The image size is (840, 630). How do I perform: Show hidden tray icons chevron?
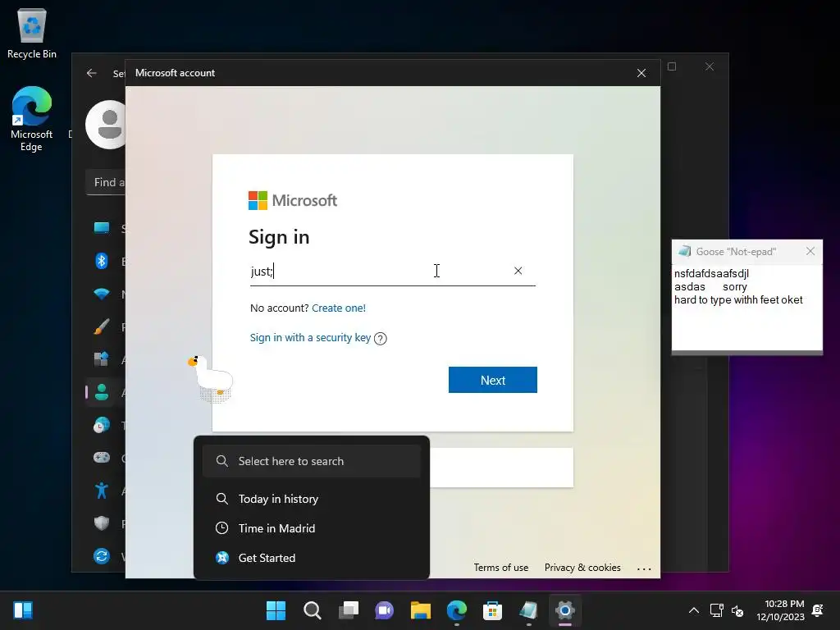tap(694, 610)
